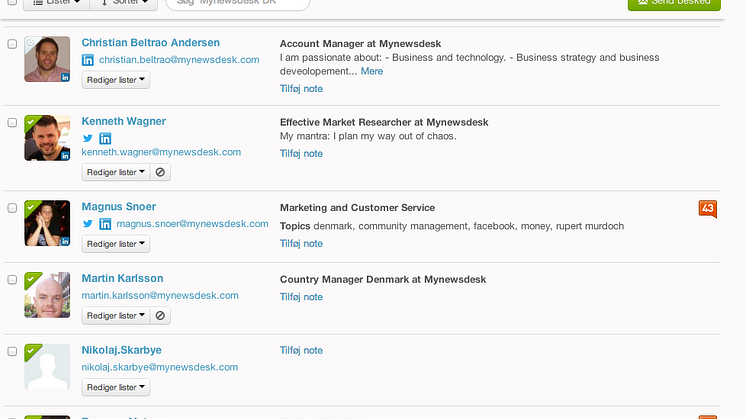Click Nikolaj.Skarbye's placeholder avatar
This screenshot has height=419, width=746.
click(47, 367)
